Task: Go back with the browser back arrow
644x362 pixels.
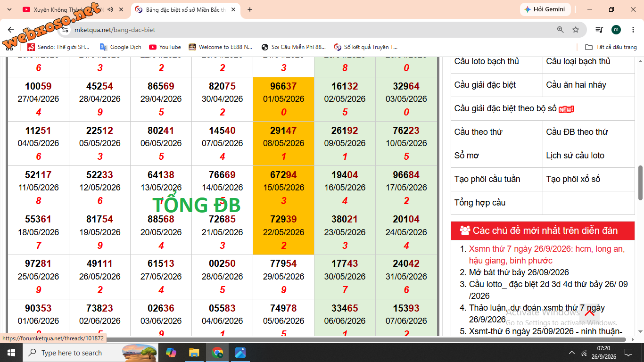Action: pos(11,30)
